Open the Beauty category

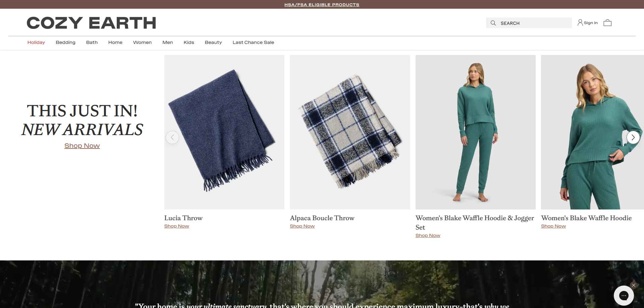(213, 42)
